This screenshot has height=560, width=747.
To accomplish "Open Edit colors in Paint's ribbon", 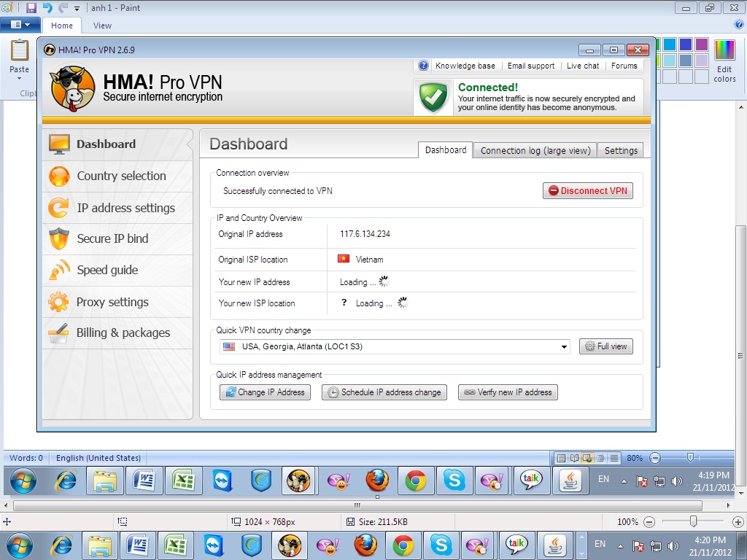I will click(724, 62).
